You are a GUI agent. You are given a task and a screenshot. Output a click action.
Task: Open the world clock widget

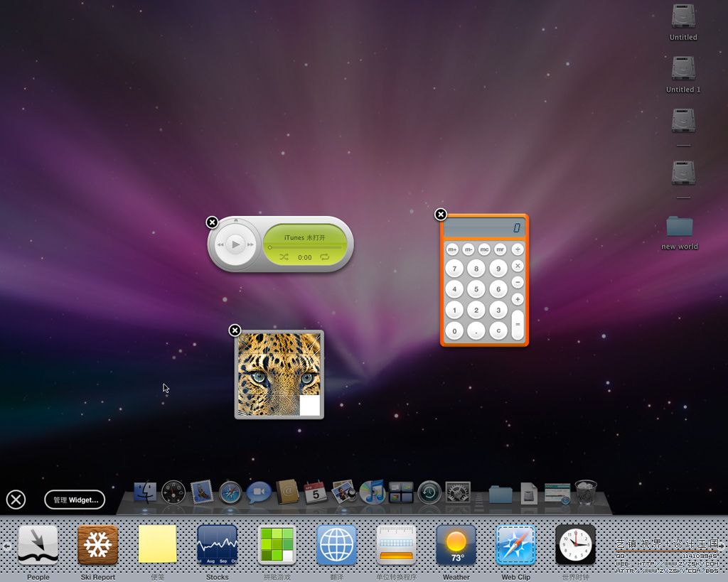coord(575,545)
